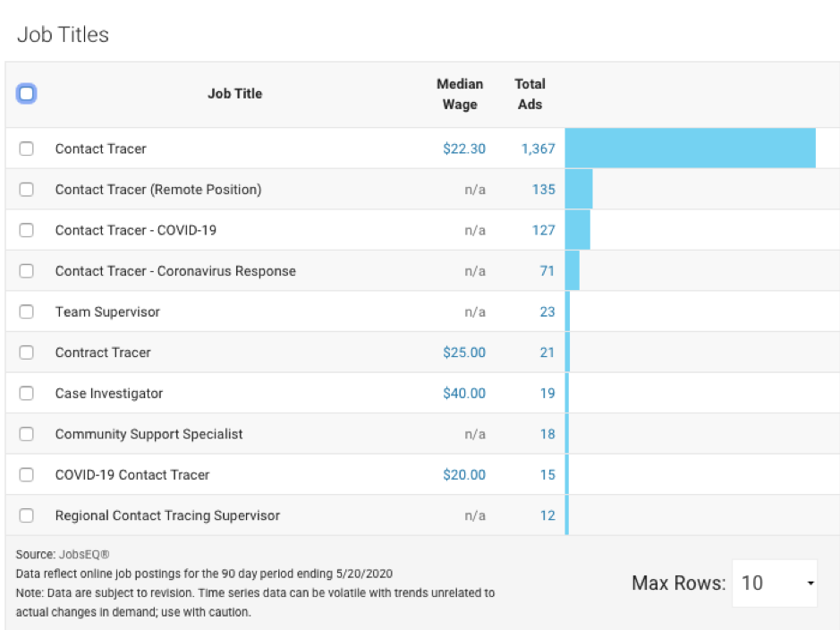Screen dimensions: 840x630
Task: Open the $22.30 median wage link
Action: click(464, 149)
